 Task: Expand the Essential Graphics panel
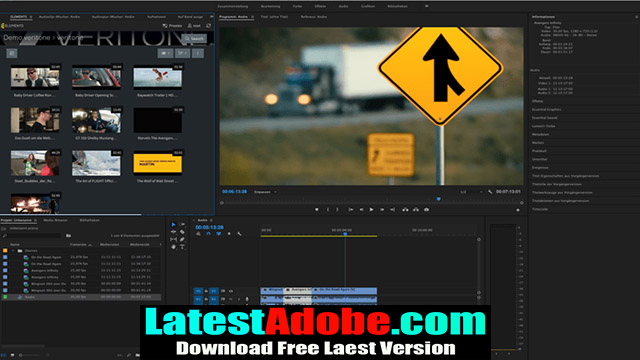(547, 109)
